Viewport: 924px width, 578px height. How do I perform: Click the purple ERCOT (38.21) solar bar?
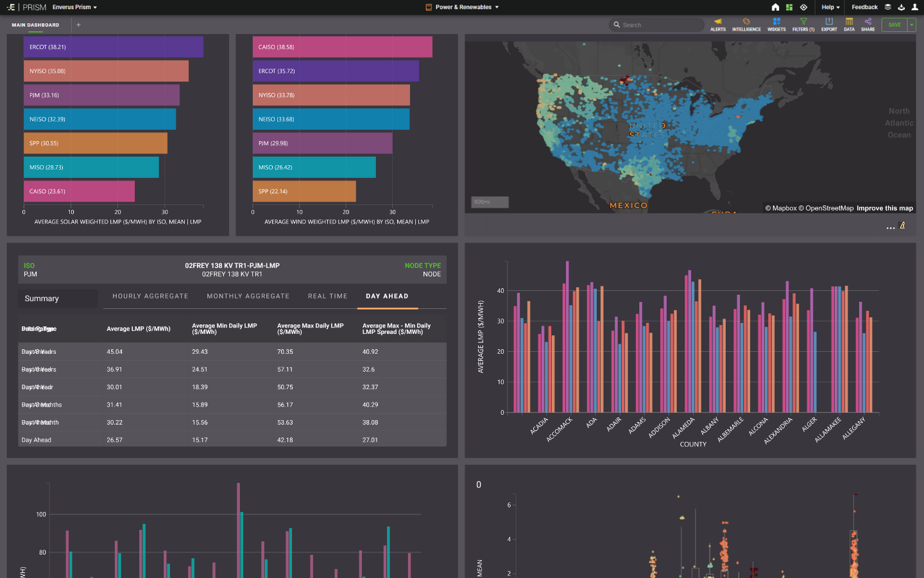click(113, 47)
